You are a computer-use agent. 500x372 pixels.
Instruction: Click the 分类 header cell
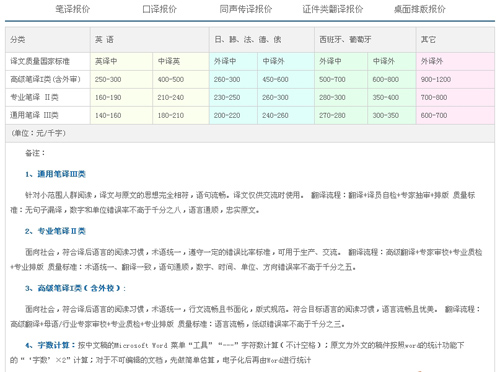(48, 40)
